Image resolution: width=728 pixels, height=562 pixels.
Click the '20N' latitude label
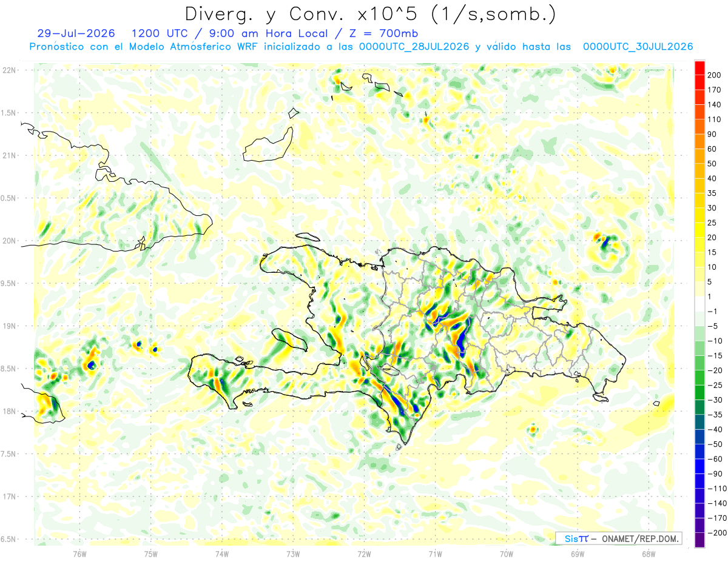pos(9,241)
